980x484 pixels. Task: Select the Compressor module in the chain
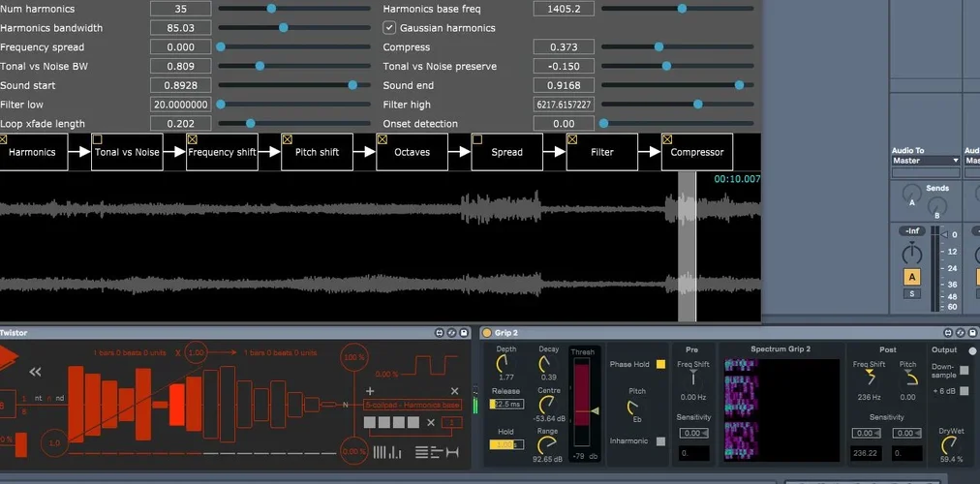pos(696,152)
